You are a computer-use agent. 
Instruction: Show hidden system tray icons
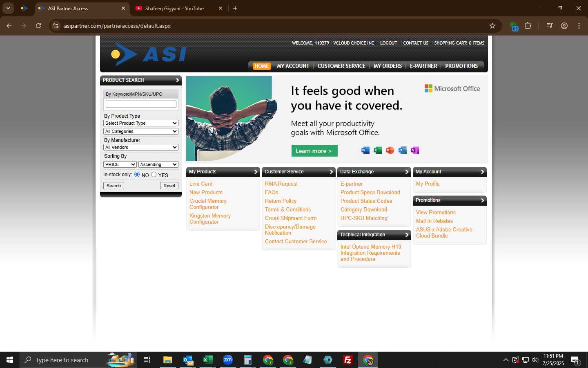tap(506, 360)
